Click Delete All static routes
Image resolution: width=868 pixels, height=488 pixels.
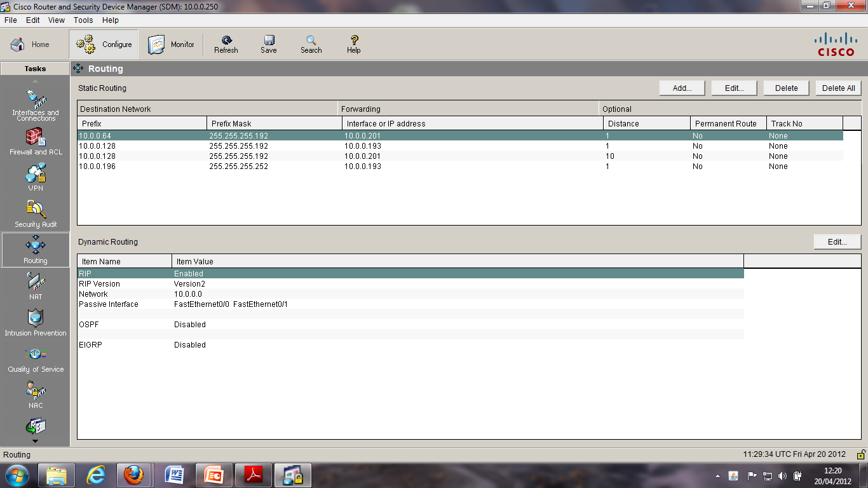839,88
